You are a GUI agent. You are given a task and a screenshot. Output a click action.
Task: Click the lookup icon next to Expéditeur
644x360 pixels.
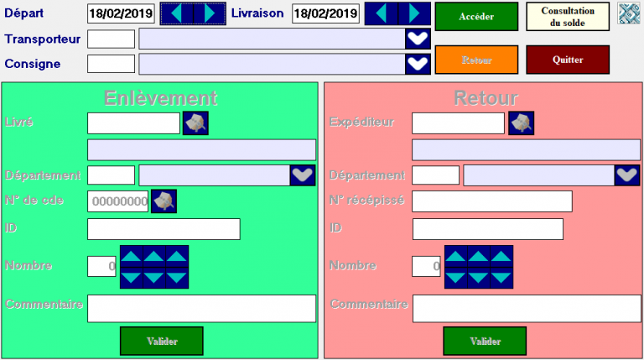pyautogui.click(x=521, y=123)
